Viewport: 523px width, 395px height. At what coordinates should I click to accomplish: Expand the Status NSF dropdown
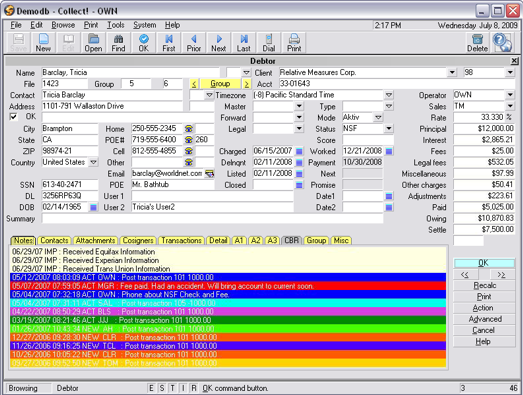pyautogui.click(x=389, y=129)
